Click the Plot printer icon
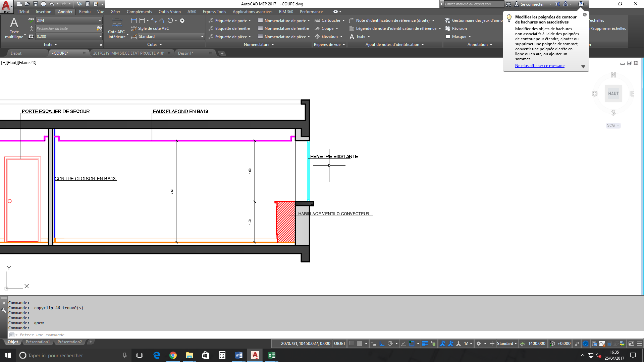Viewport: 644px width, 362px height. click(x=44, y=4)
